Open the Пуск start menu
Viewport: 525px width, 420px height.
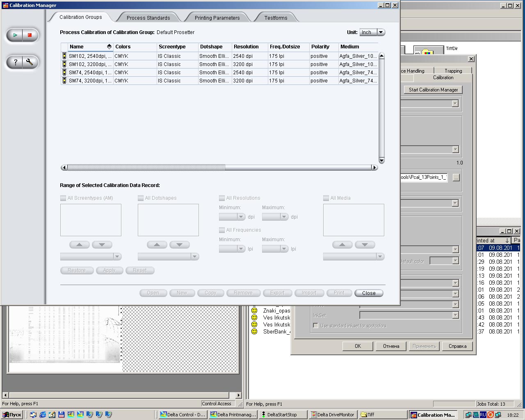12,415
